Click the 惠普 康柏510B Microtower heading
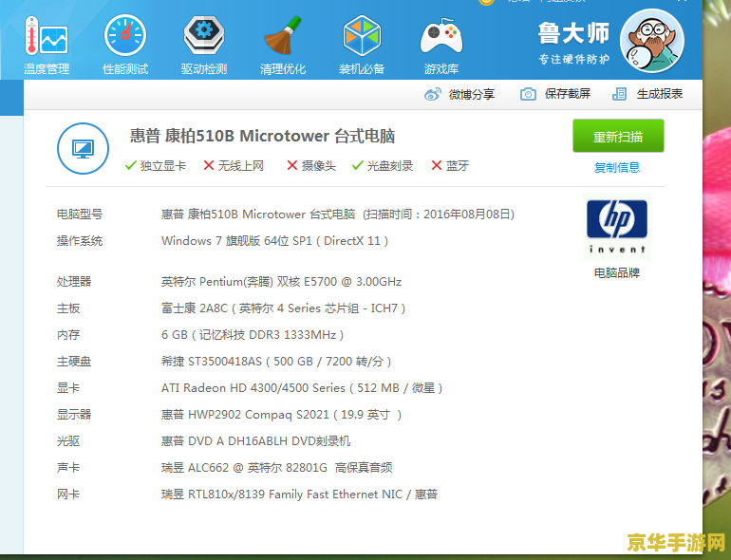The image size is (731, 560). (262, 136)
